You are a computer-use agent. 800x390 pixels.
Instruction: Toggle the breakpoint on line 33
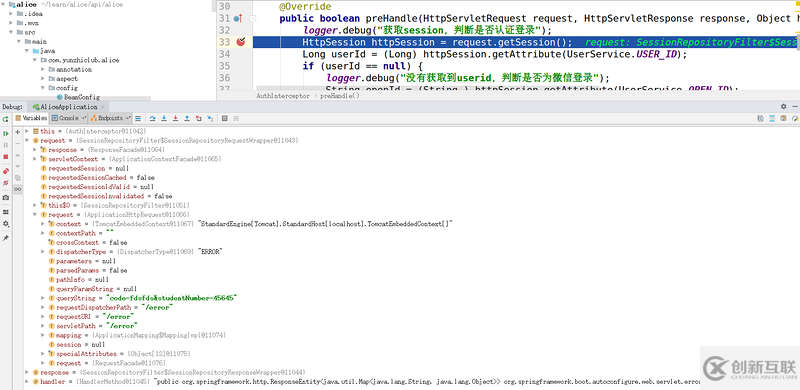[241, 42]
